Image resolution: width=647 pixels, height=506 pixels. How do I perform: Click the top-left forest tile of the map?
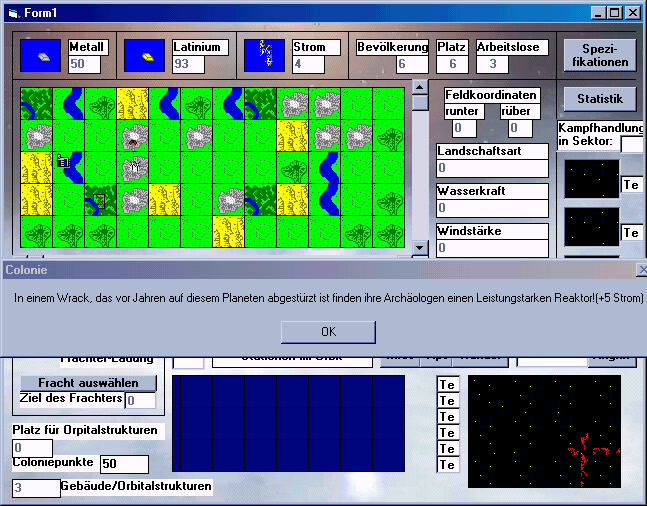(36, 103)
